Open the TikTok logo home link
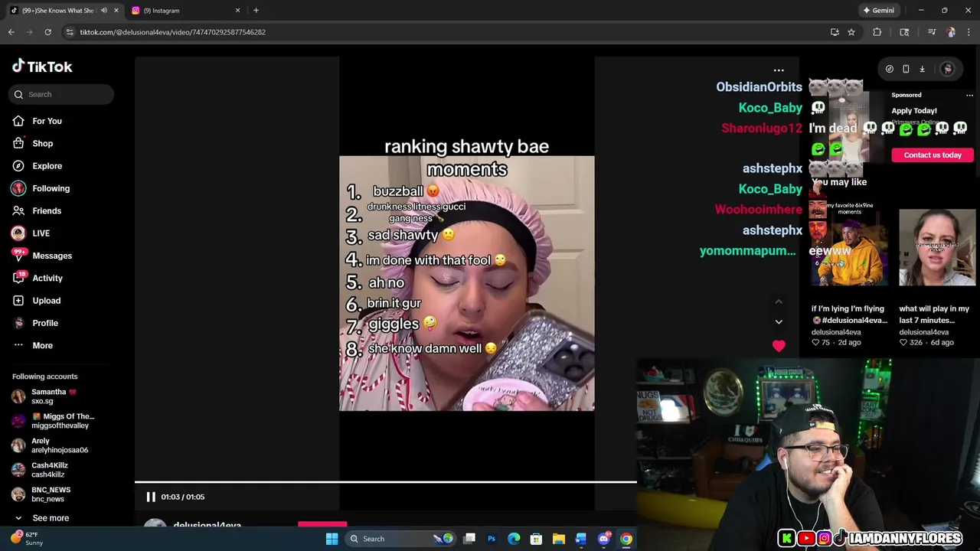Viewport: 980px width, 551px height. [x=42, y=67]
